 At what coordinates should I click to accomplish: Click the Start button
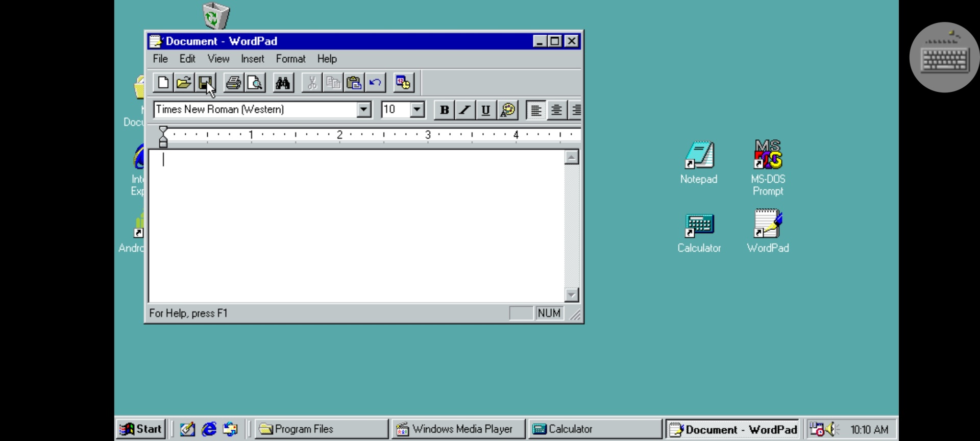pos(141,429)
